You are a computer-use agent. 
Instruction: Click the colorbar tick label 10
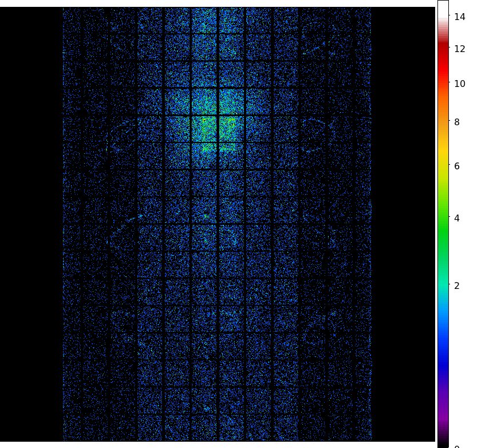[459, 84]
